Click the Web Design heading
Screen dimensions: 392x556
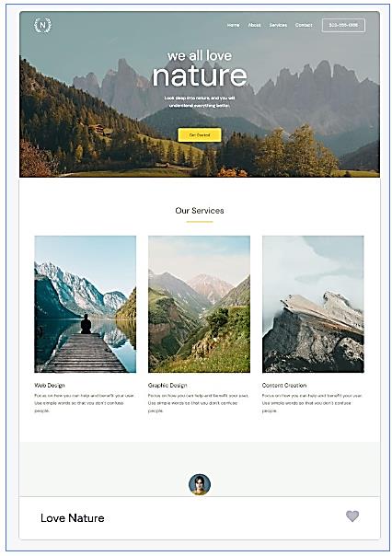click(50, 385)
